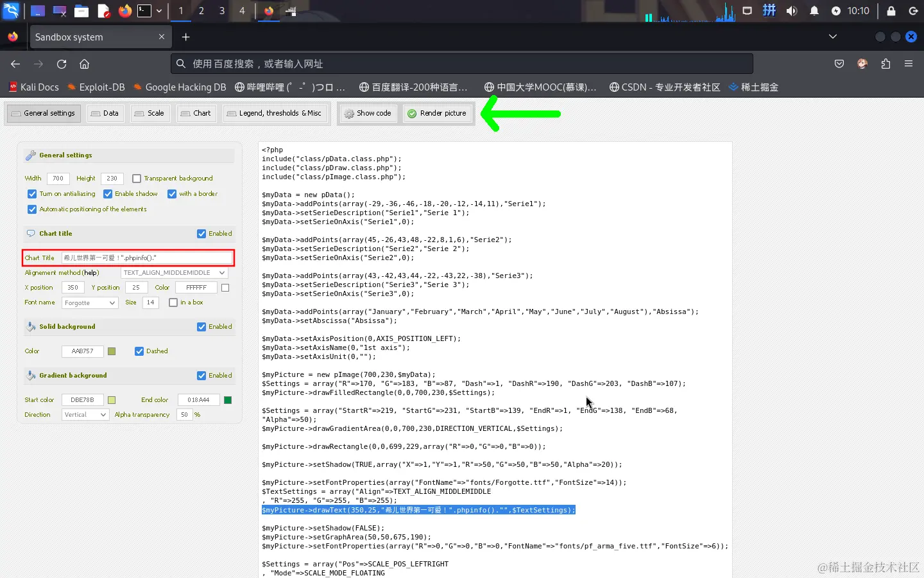924x578 pixels.
Task: Toggle Automatic positioning of the elements
Action: coord(32,209)
